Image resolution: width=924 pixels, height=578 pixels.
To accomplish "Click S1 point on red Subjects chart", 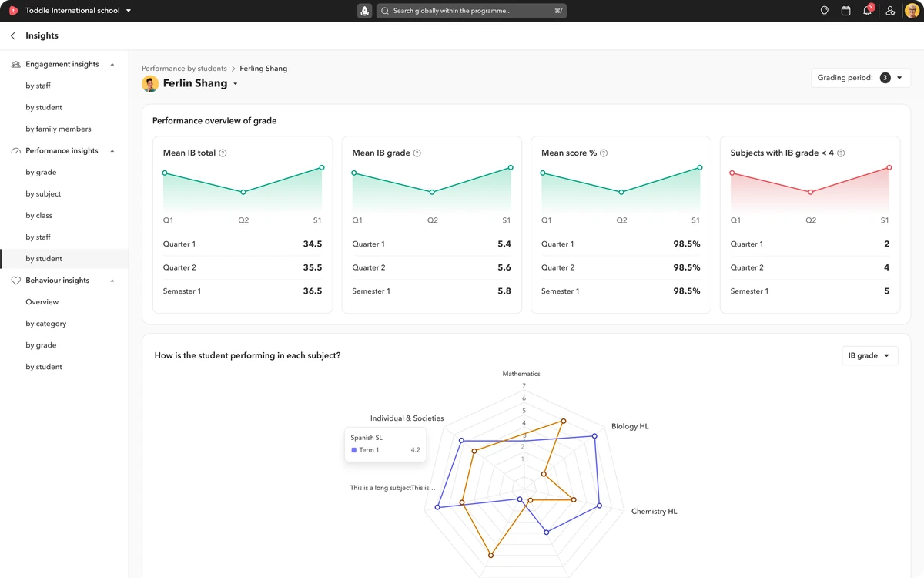I will [x=889, y=167].
